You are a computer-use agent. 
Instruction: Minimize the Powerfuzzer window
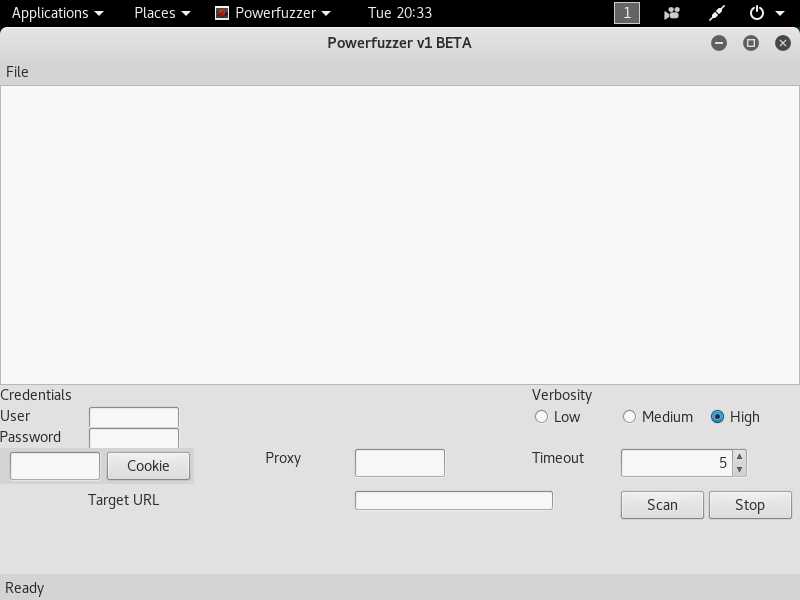click(x=719, y=43)
